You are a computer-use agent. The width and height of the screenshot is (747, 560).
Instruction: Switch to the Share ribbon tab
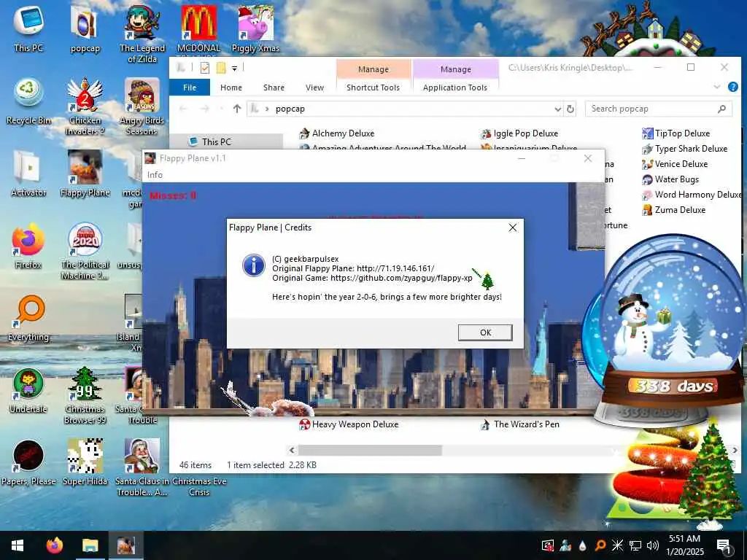[274, 87]
